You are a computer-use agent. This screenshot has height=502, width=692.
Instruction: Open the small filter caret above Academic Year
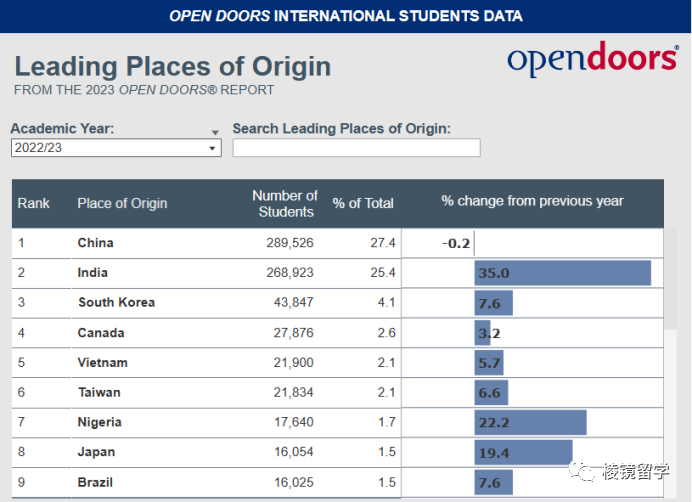click(x=214, y=132)
